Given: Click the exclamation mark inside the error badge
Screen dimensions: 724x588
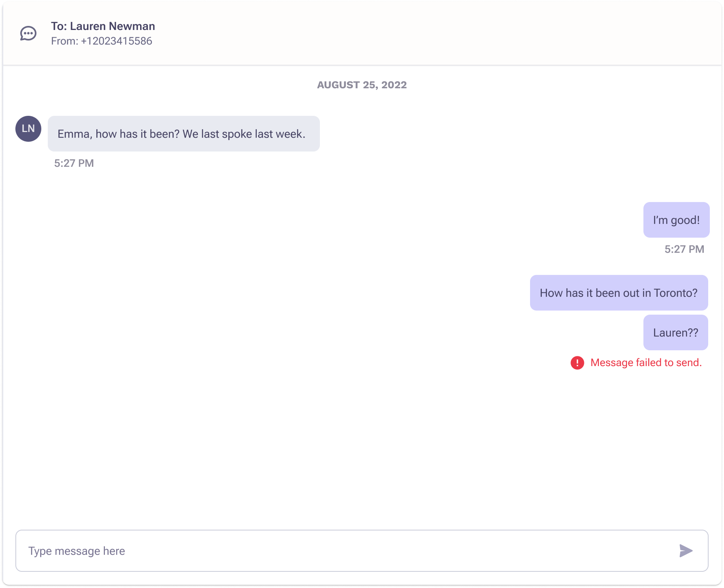Looking at the screenshot, I should pos(577,363).
